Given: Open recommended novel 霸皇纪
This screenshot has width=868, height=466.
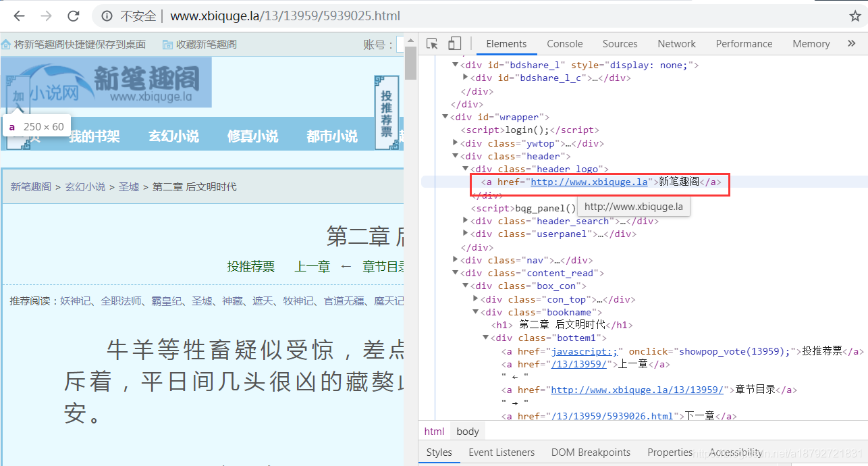Looking at the screenshot, I should tap(167, 301).
